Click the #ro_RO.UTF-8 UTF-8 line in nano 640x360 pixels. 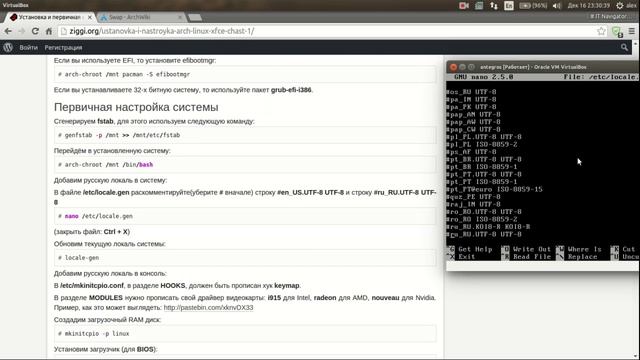pos(484,211)
